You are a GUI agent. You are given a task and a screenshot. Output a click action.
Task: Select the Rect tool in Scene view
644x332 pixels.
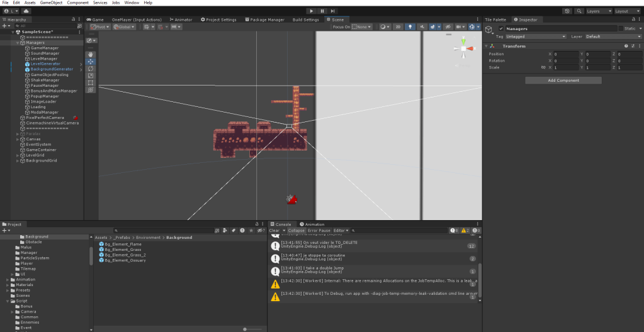pyautogui.click(x=91, y=83)
